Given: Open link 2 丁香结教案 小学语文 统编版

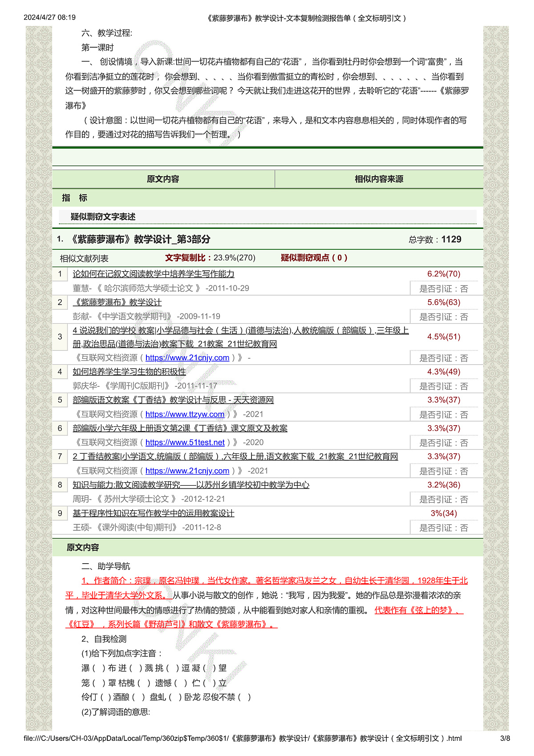Looking at the screenshot, I should click(x=235, y=456).
